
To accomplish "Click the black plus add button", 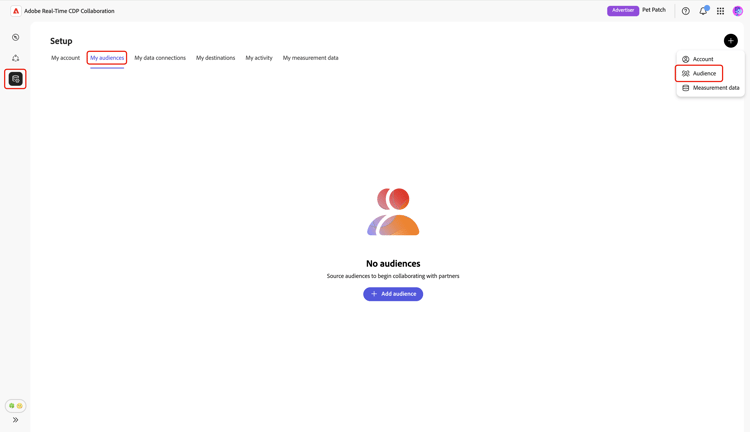I will 730,41.
